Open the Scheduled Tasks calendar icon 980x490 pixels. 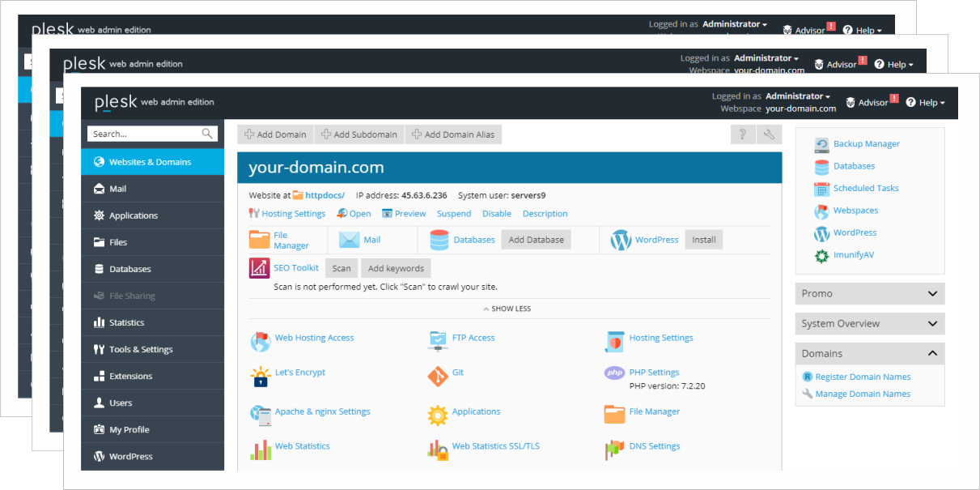click(821, 189)
